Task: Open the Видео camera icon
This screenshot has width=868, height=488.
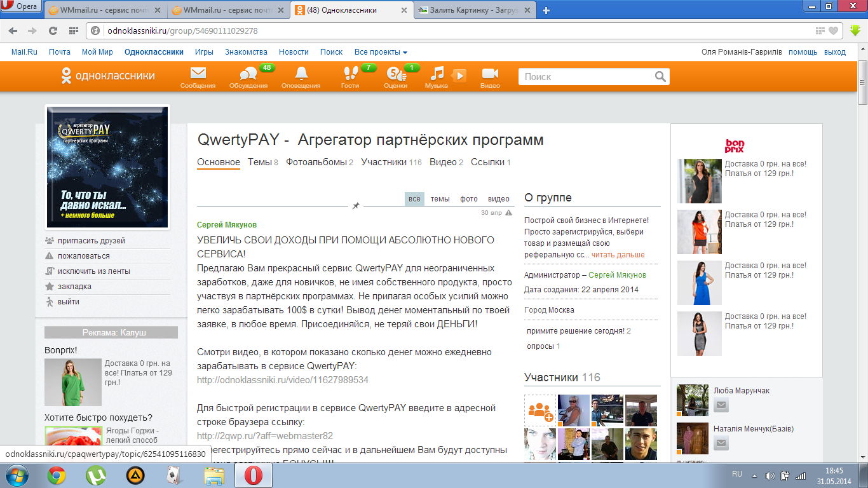Action: [490, 73]
